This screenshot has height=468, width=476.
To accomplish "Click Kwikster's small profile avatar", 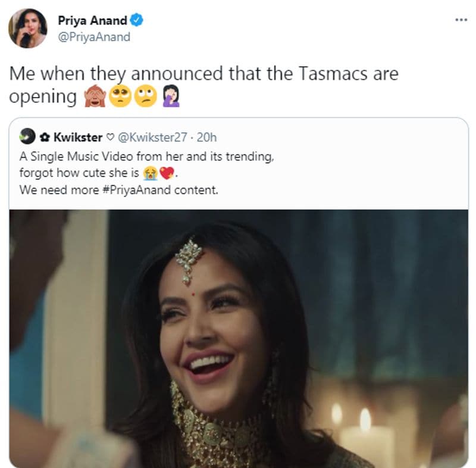I will (x=27, y=136).
